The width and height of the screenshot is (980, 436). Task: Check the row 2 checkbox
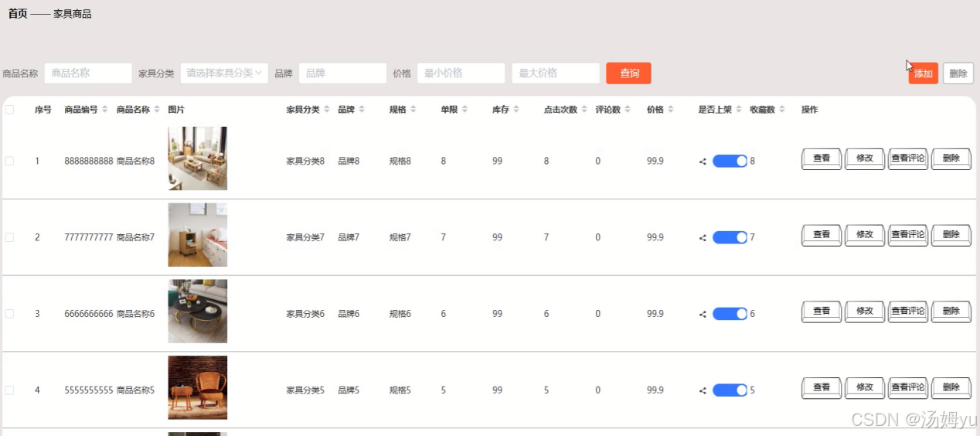pos(10,237)
